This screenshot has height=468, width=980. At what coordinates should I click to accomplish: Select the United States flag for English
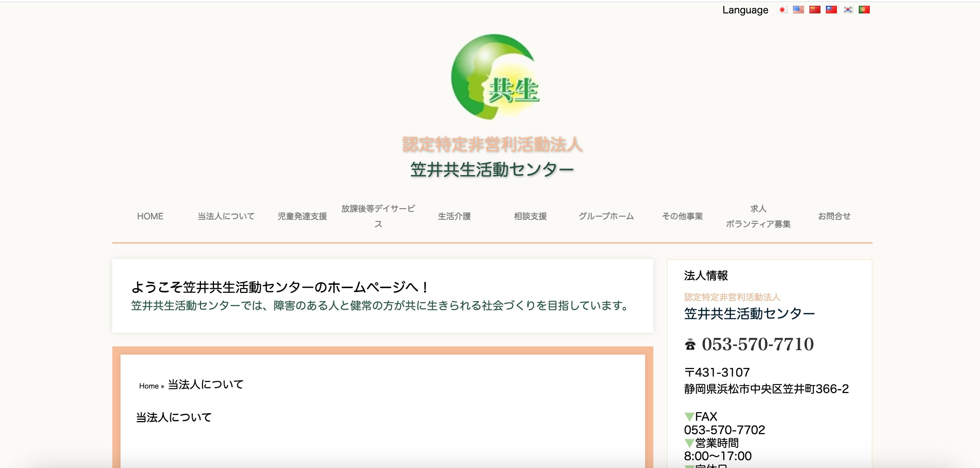798,10
